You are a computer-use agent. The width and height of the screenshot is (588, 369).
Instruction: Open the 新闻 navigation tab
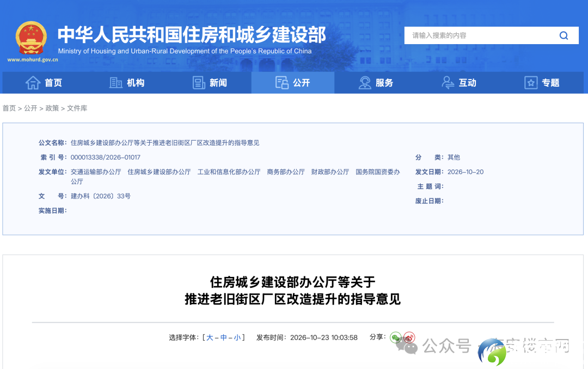pos(210,83)
